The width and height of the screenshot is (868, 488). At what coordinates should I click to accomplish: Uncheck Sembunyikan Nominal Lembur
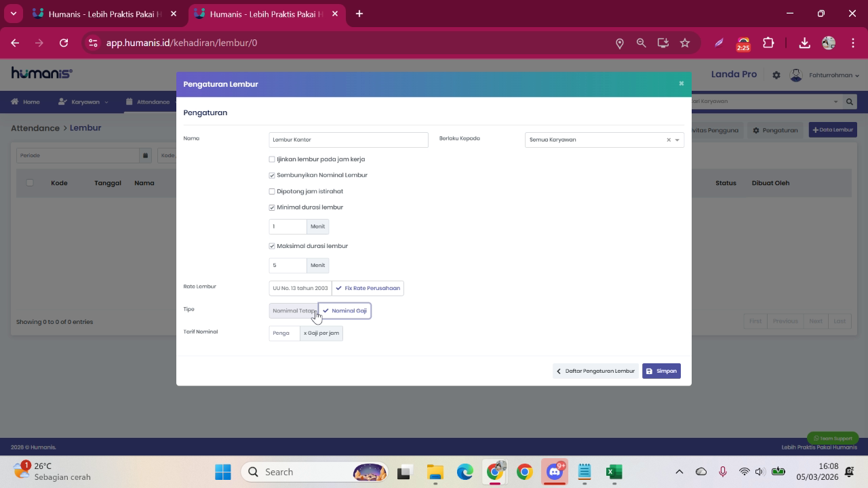point(272,175)
